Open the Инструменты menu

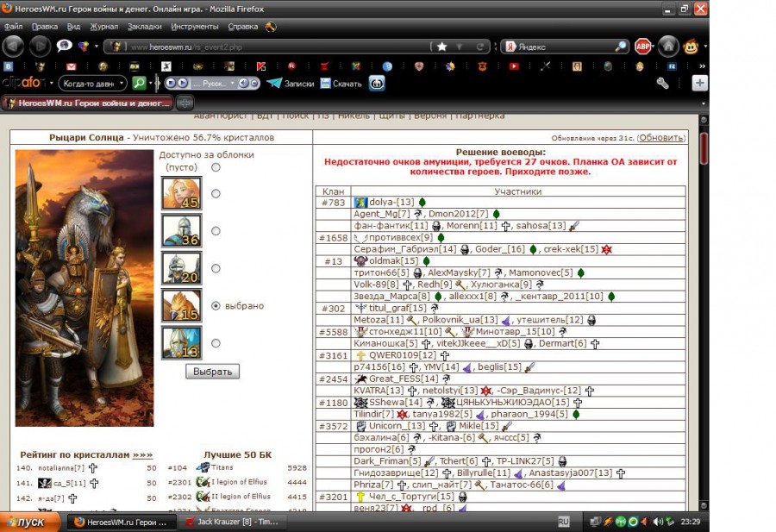[x=195, y=27]
